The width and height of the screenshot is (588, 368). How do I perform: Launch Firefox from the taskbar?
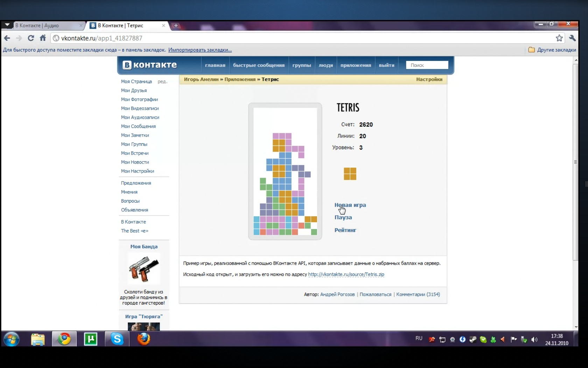tap(143, 339)
